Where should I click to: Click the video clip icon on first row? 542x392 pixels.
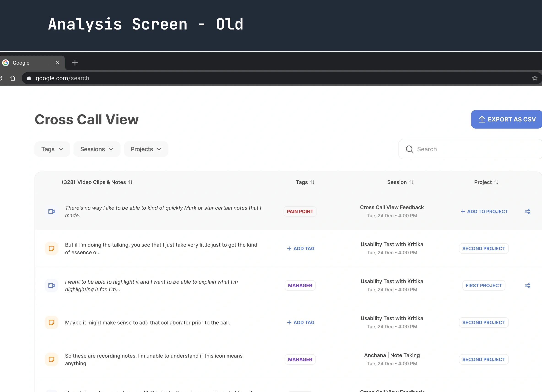51,211
